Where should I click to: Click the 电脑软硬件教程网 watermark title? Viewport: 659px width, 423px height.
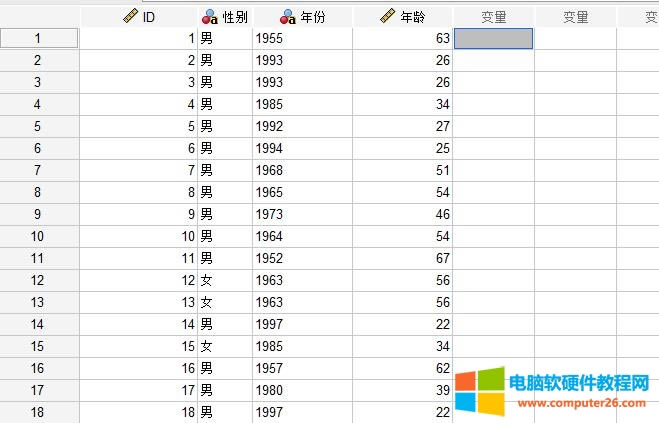(580, 383)
